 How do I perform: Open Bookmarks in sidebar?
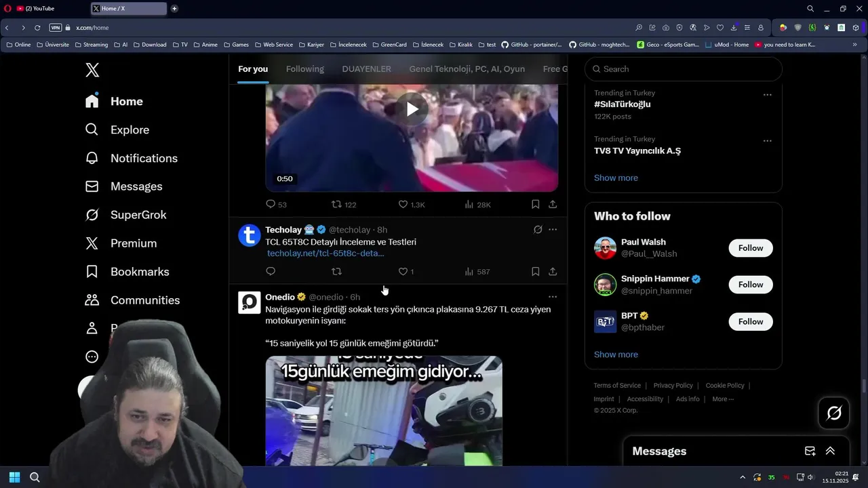(127, 272)
